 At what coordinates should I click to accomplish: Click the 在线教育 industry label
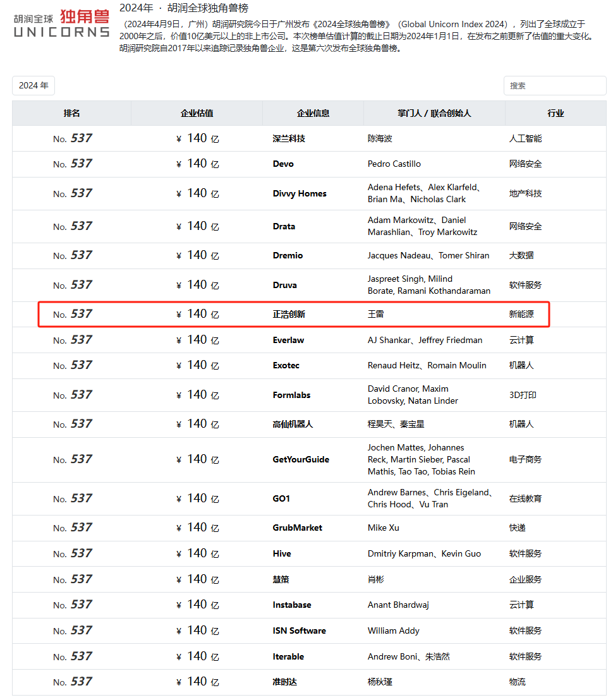(x=525, y=498)
